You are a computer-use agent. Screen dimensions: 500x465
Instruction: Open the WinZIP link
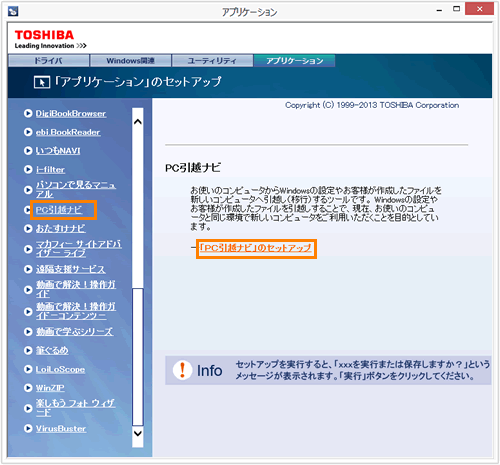pyautogui.click(x=50, y=388)
